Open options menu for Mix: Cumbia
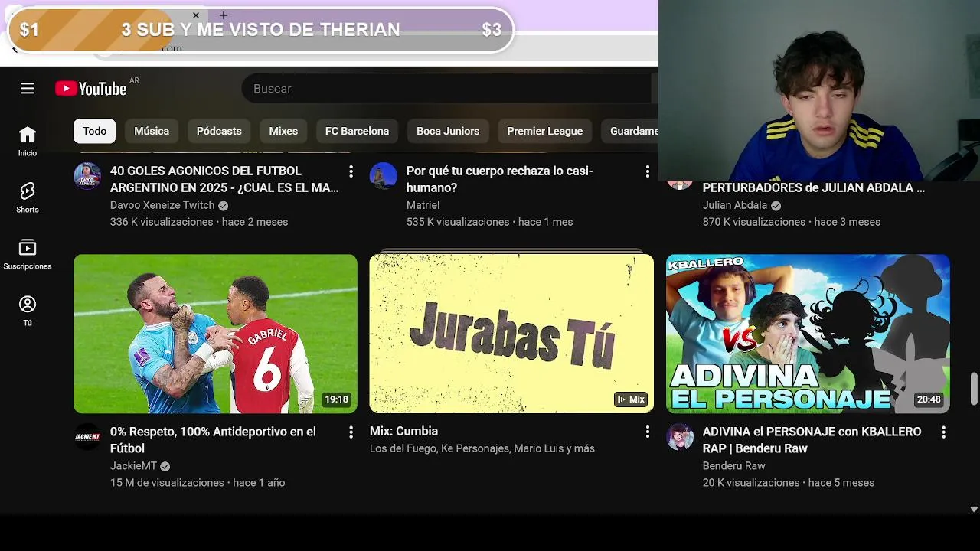Viewport: 980px width, 551px height. click(x=647, y=432)
